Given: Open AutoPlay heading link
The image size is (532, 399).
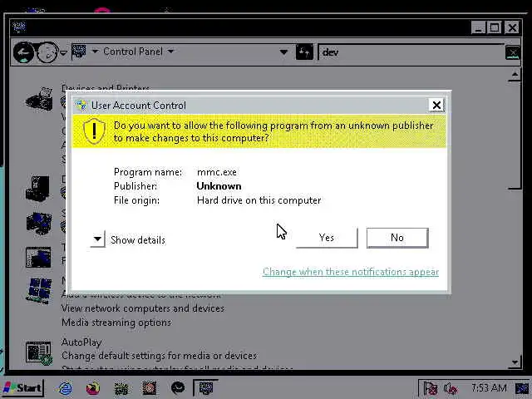Looking at the screenshot, I should [x=81, y=342].
